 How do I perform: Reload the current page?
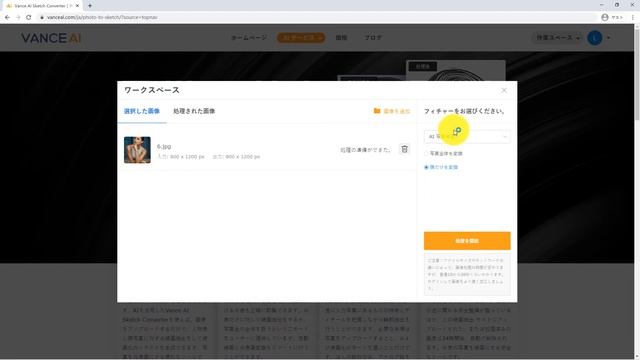pyautogui.click(x=29, y=17)
